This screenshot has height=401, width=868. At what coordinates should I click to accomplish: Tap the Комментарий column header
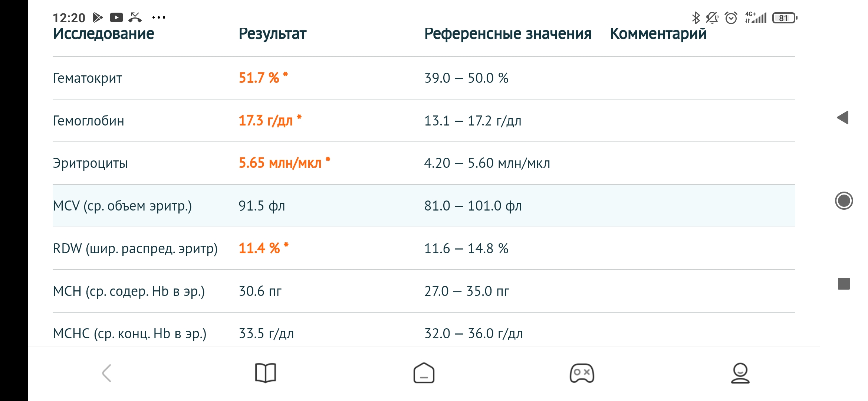tap(658, 34)
